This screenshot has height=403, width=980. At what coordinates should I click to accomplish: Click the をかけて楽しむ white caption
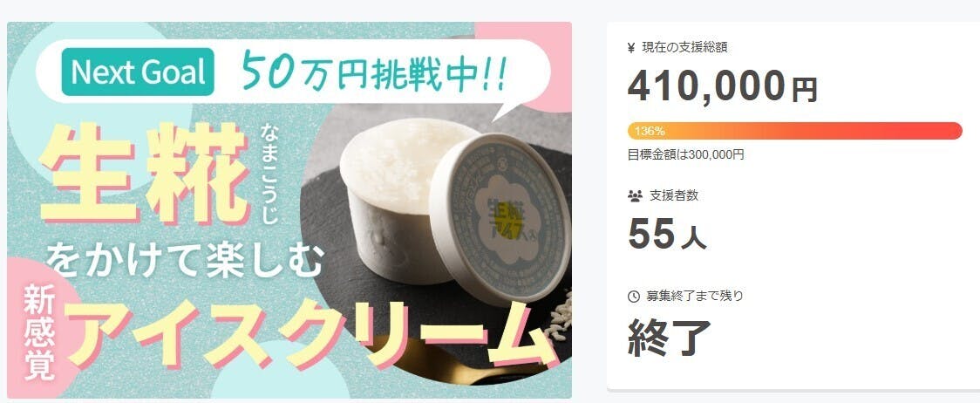pos(185,260)
